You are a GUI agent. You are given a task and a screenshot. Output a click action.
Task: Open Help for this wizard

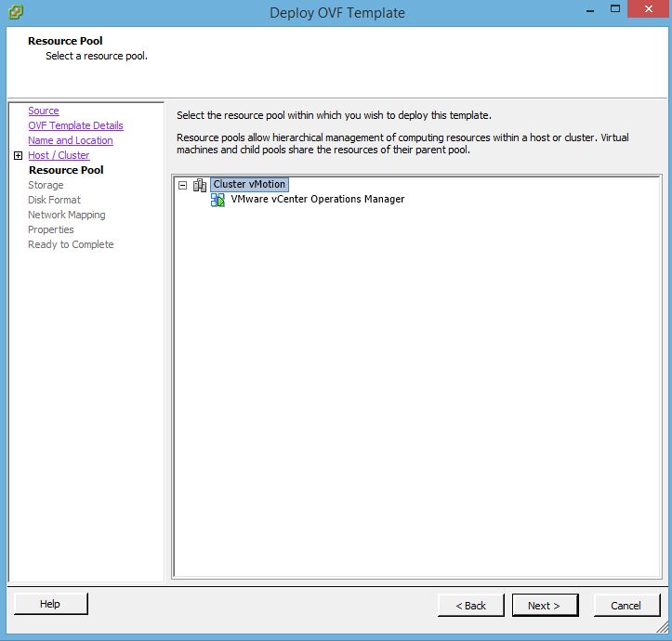click(x=50, y=604)
